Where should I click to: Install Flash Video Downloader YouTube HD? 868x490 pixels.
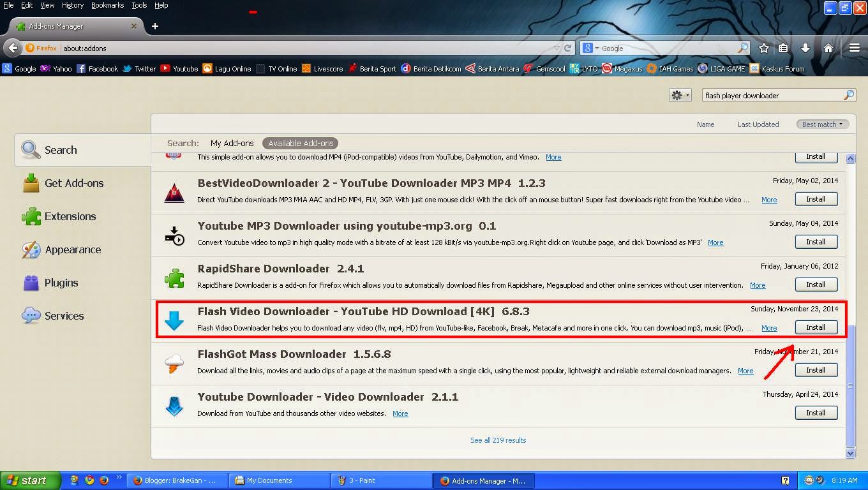(x=816, y=327)
